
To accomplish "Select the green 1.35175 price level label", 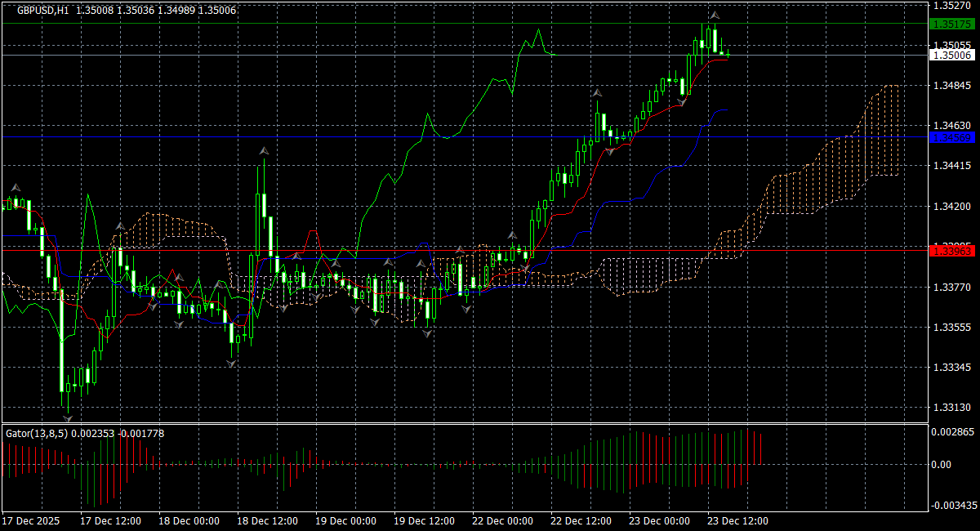I will coord(951,25).
